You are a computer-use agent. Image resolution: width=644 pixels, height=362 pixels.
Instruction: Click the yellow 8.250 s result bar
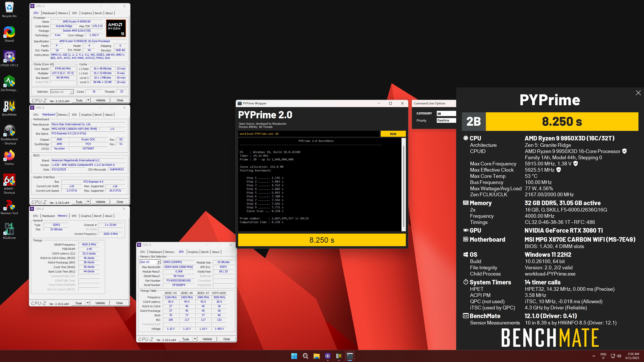point(322,240)
